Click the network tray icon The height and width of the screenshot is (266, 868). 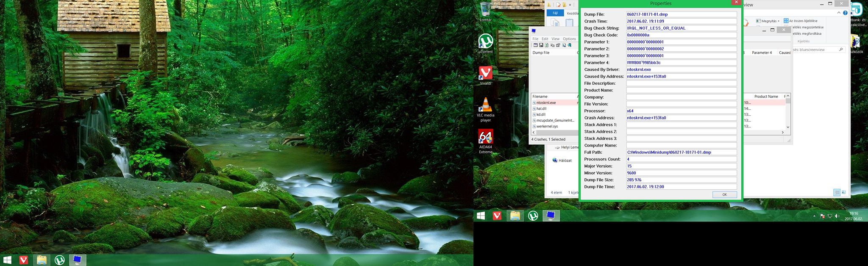click(830, 216)
